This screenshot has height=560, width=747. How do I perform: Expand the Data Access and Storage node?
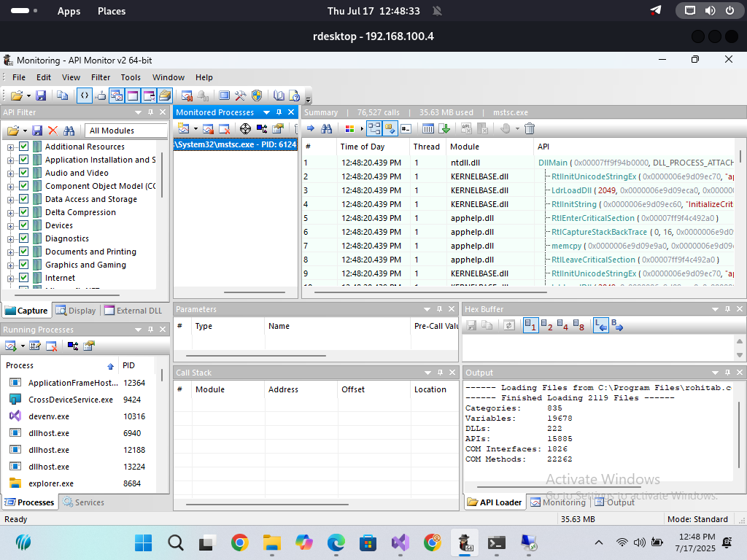tap(11, 199)
